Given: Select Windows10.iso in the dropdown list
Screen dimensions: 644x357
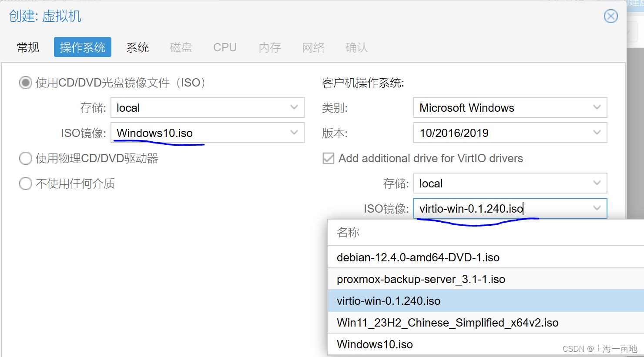Looking at the screenshot, I should [x=486, y=344].
